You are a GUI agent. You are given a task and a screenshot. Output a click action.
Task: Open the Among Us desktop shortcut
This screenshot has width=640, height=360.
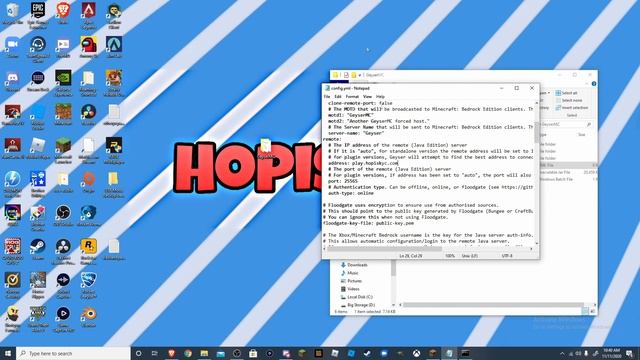pyautogui.click(x=88, y=47)
